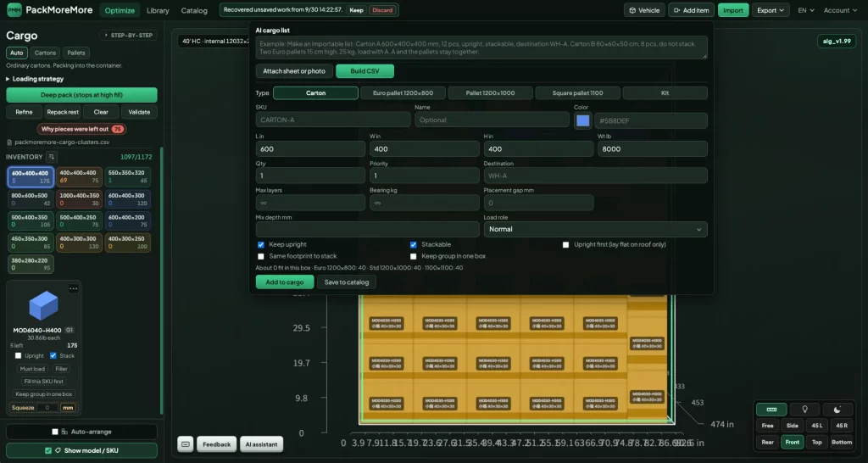Click the blue 3D box model
This screenshot has width=868, height=463.
point(43,305)
